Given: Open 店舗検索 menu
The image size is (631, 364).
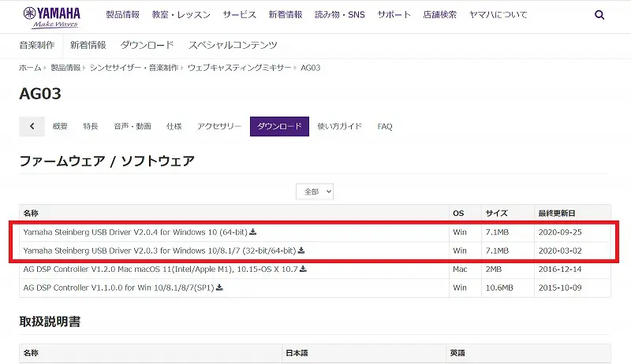Looking at the screenshot, I should pos(440,15).
